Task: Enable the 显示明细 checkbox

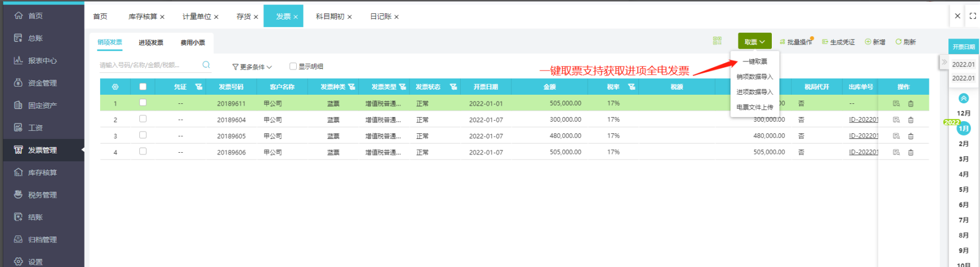Action: tap(293, 67)
